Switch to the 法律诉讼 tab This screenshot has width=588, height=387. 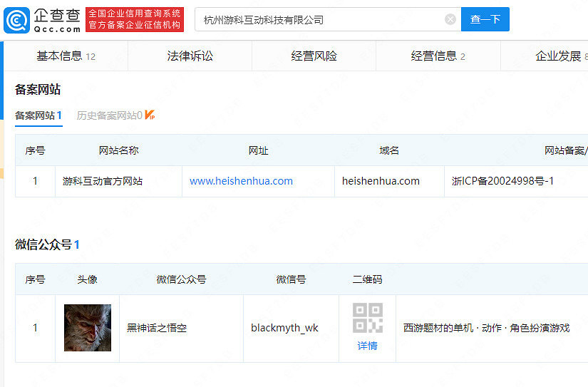(190, 56)
